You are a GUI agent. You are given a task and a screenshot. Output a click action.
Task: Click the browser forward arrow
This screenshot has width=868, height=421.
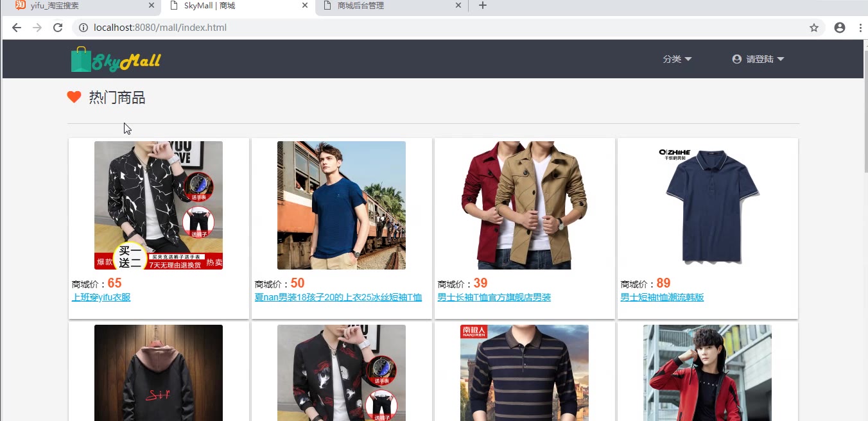click(x=37, y=28)
